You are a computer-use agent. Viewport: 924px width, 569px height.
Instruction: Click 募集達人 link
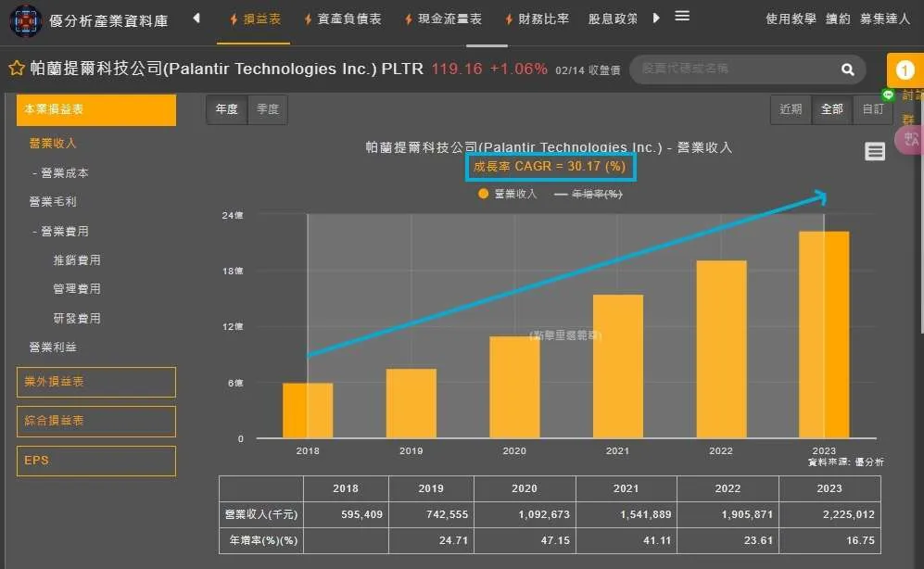(x=885, y=19)
